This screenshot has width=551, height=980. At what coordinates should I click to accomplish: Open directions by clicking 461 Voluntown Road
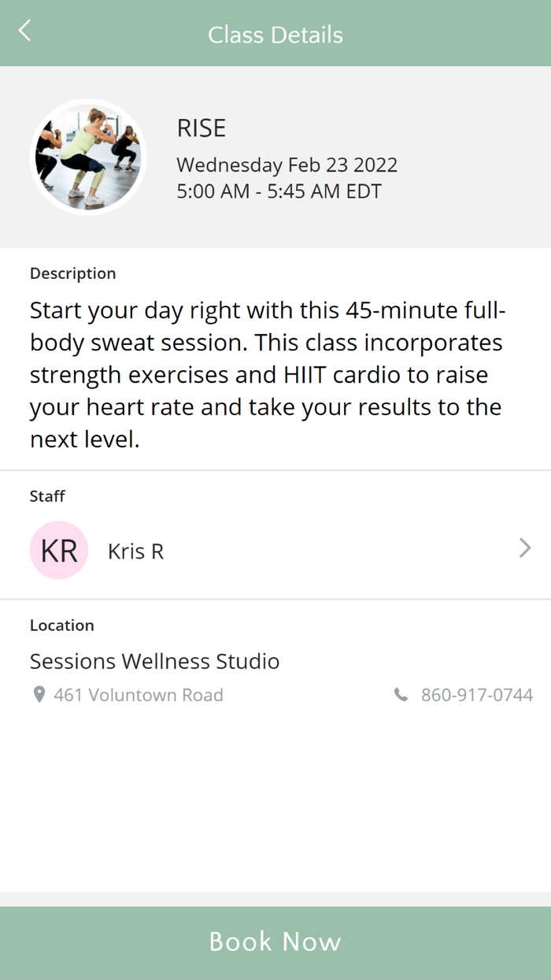pos(138,695)
